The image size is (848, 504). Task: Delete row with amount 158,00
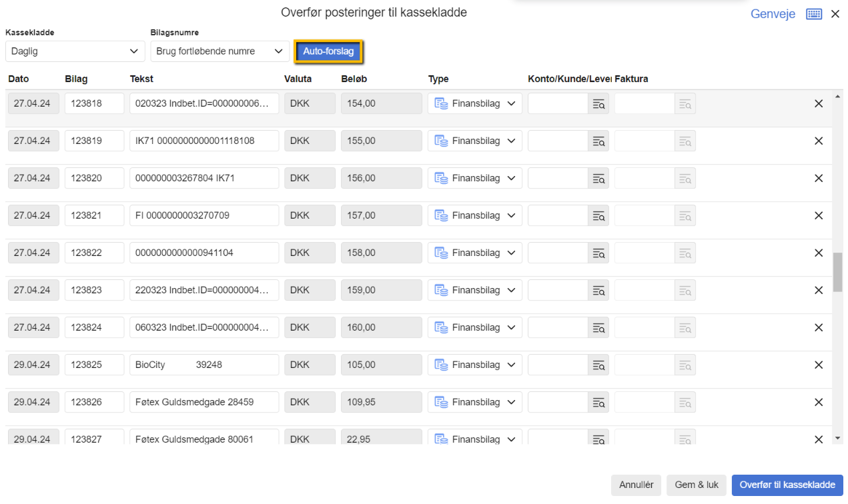tap(819, 253)
